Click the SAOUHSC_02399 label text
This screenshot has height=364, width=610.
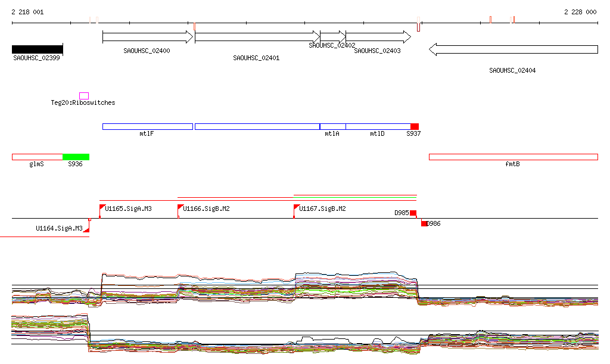[x=36, y=58]
